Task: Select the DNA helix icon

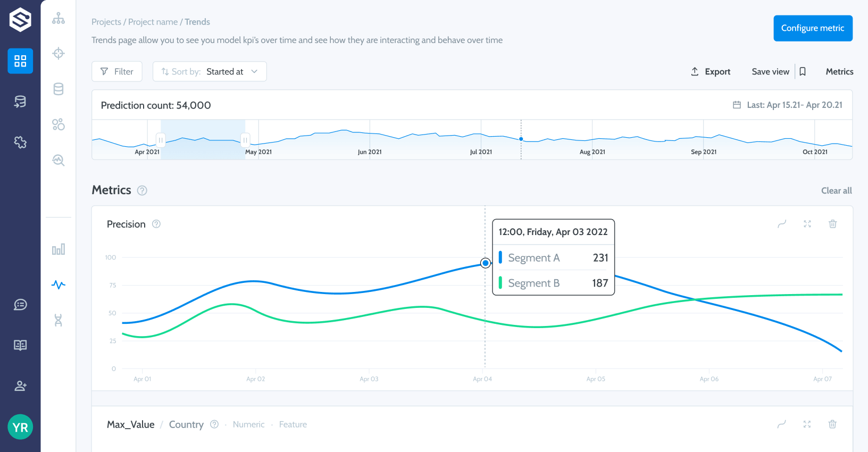Action: [x=59, y=320]
